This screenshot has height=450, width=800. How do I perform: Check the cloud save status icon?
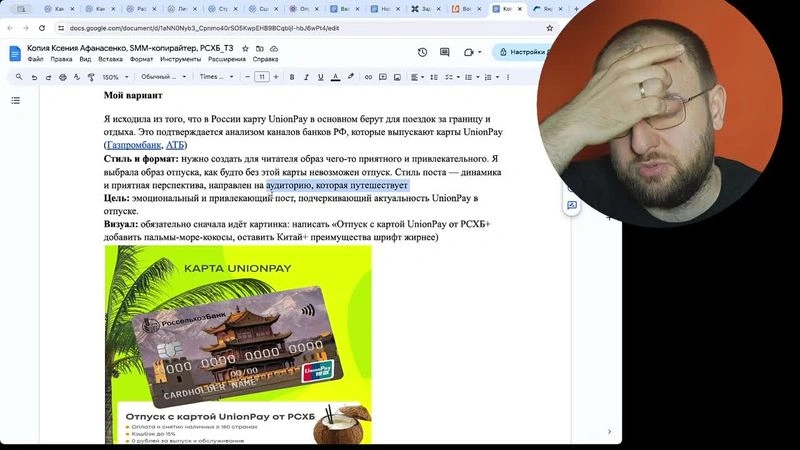pos(274,48)
